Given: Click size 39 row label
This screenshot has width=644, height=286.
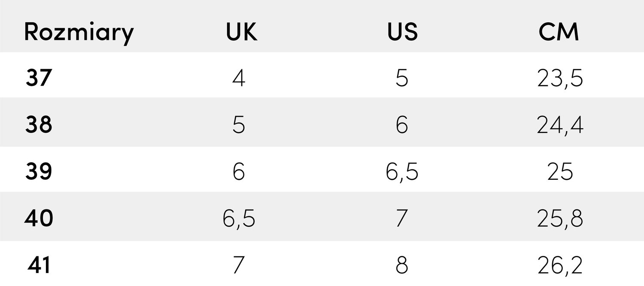Looking at the screenshot, I should click(x=39, y=172).
